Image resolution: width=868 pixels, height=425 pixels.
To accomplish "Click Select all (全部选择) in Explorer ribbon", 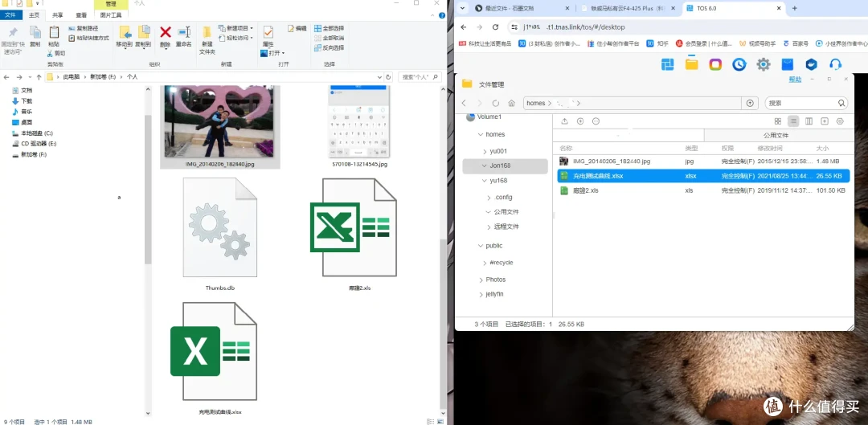I will click(329, 28).
